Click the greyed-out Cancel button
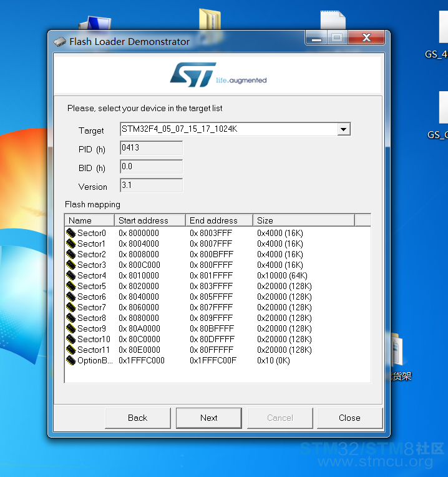 pos(280,418)
